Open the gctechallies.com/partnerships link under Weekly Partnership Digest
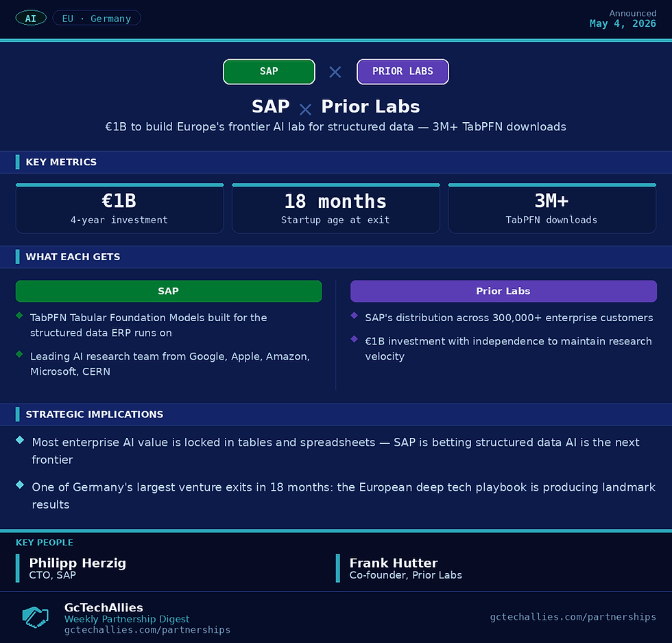Screen dimensions: 672x643 pos(147,630)
